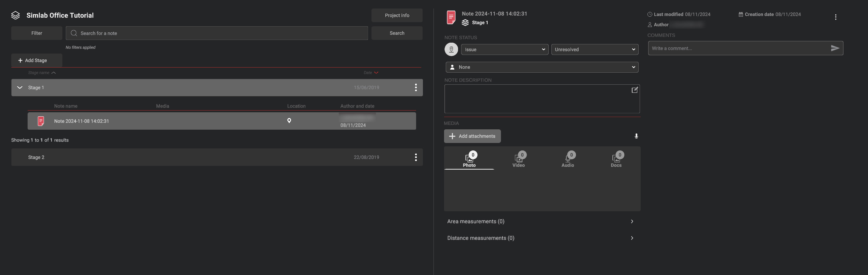This screenshot has height=275, width=868.
Task: Open the note options three-dot menu
Action: tap(836, 17)
